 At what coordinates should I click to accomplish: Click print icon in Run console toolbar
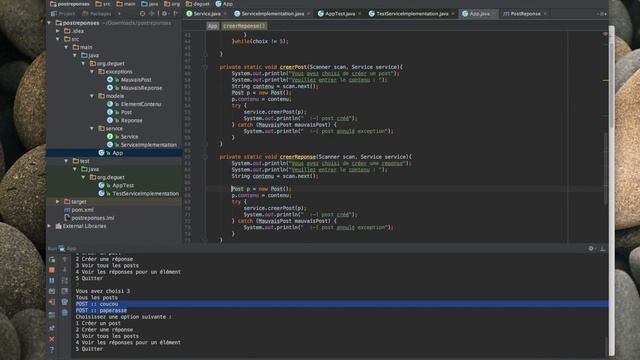pyautogui.click(x=64, y=302)
